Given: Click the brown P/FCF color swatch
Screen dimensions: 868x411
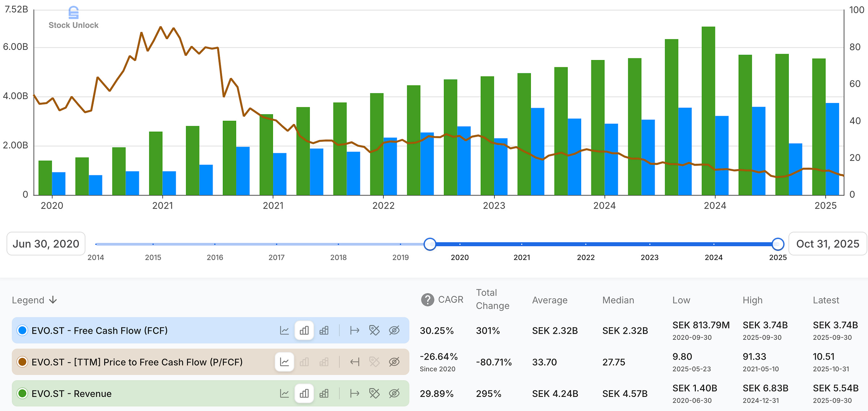Looking at the screenshot, I should click(22, 362).
